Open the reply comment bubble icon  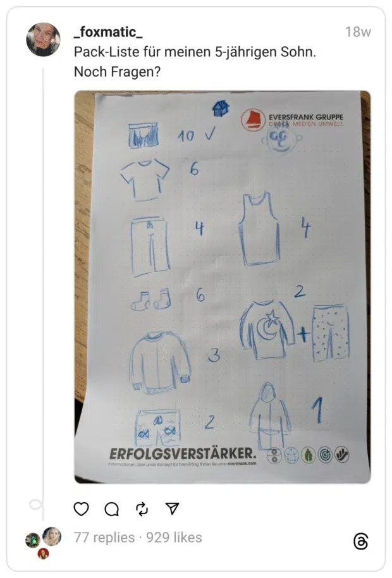point(112,509)
